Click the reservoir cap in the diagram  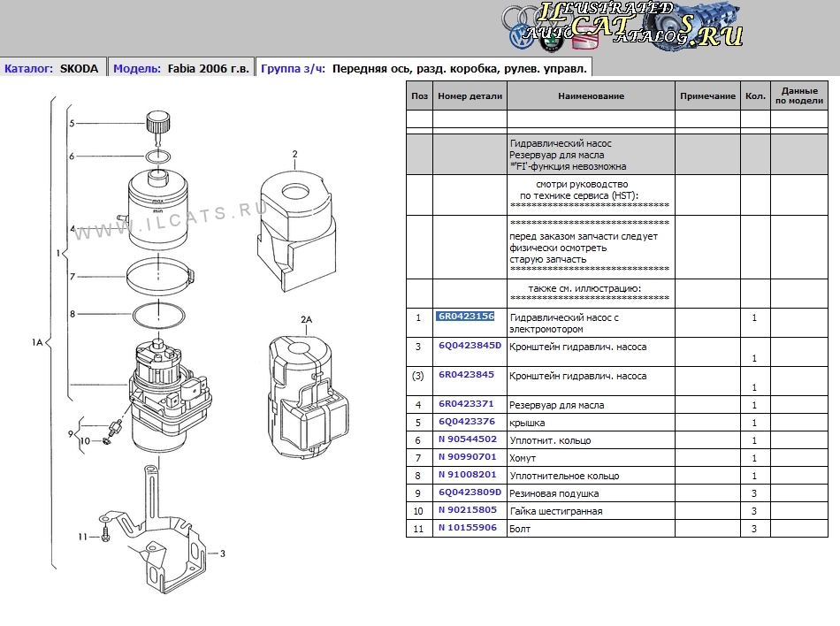pos(157,122)
